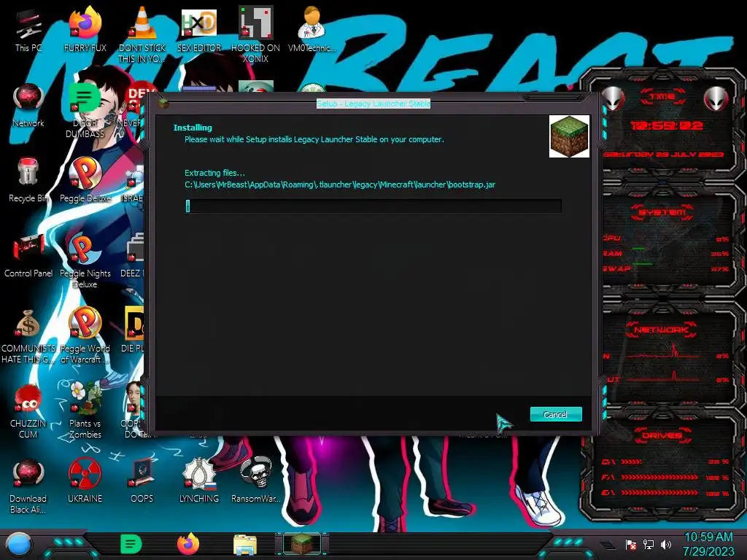
Task: Open network tray icon
Action: pyautogui.click(x=649, y=544)
